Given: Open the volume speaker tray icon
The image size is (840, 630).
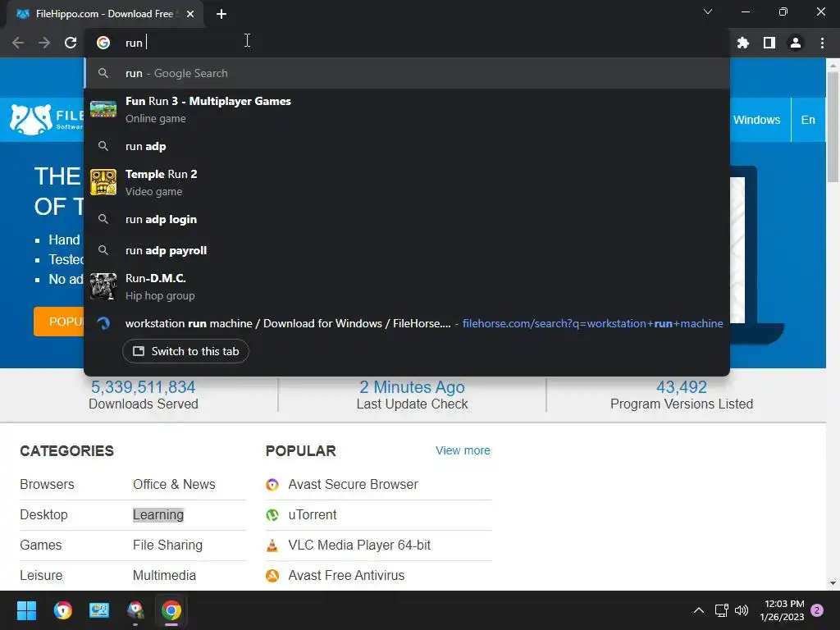Looking at the screenshot, I should point(742,610).
